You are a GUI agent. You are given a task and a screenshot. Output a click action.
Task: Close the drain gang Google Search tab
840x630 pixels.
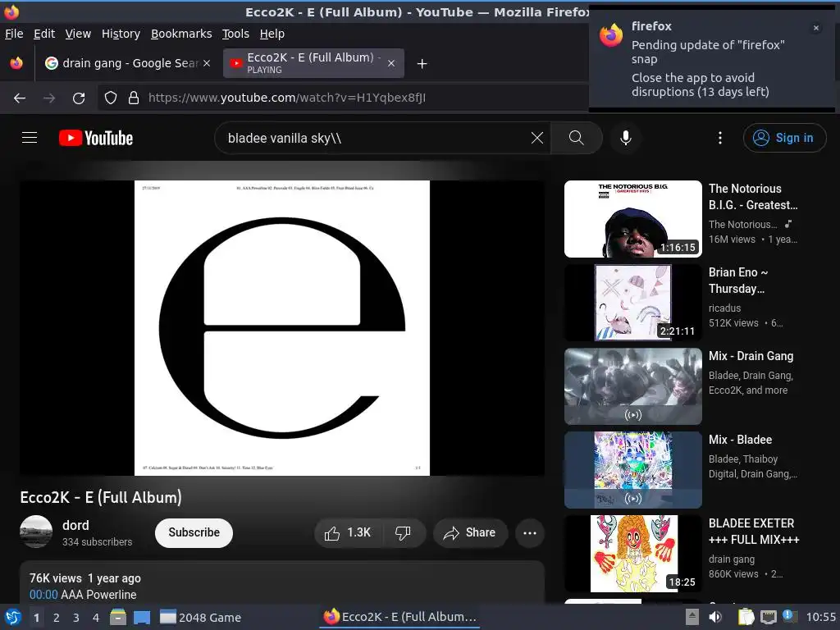pyautogui.click(x=207, y=63)
